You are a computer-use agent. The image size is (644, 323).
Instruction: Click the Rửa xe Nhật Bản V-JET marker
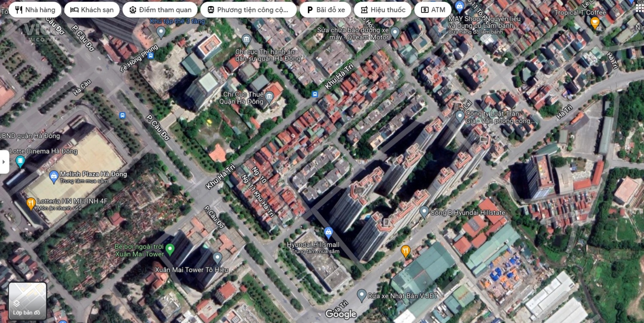coord(361,295)
